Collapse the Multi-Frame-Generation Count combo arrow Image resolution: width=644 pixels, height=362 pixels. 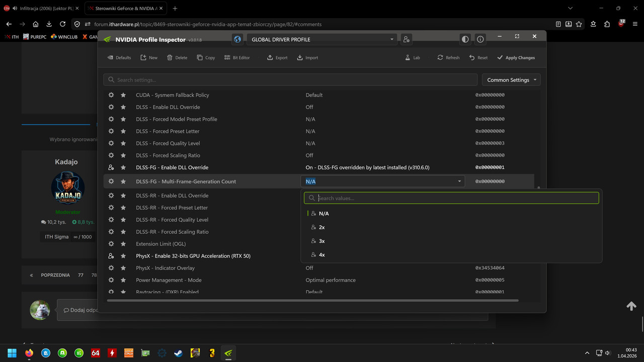(x=459, y=182)
